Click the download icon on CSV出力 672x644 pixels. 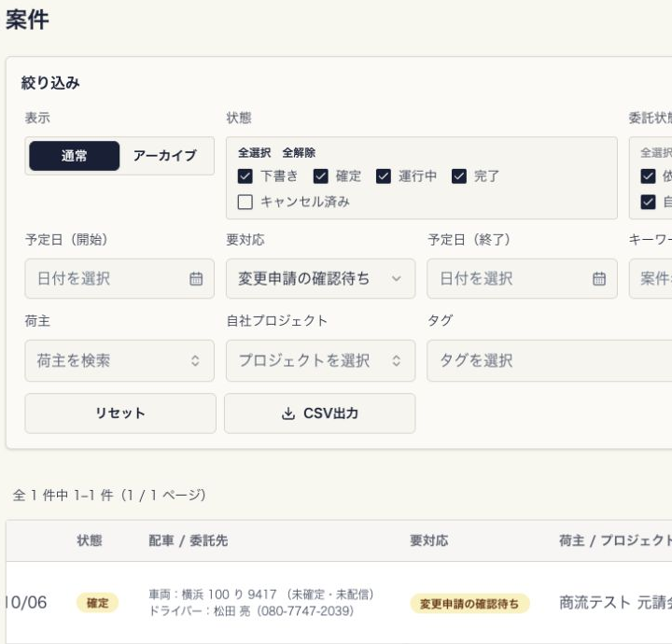(x=288, y=413)
